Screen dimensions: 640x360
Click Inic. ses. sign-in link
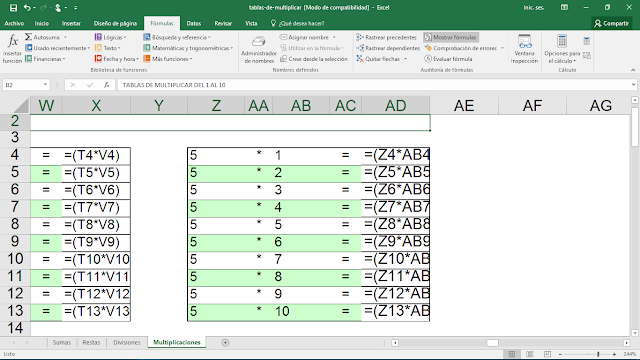(x=533, y=8)
